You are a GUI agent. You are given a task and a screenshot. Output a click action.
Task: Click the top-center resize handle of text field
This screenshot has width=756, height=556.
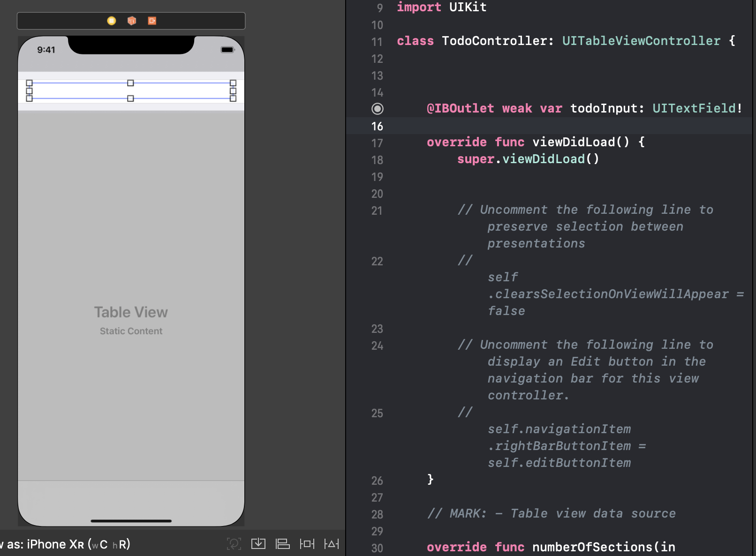coord(130,83)
